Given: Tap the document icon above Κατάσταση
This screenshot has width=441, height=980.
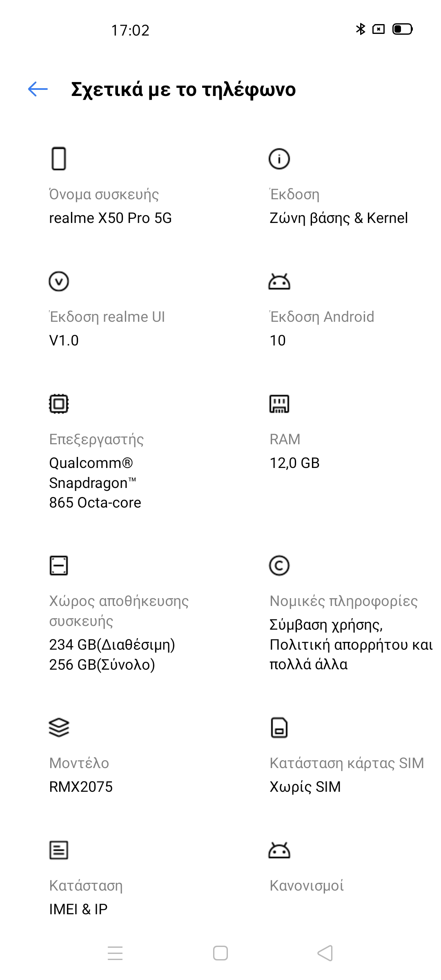Looking at the screenshot, I should click(x=59, y=850).
